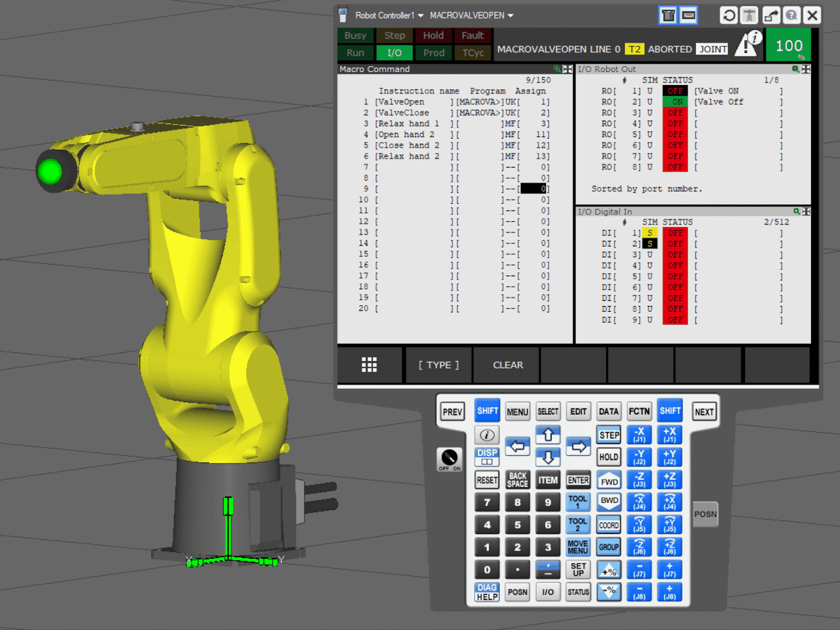
Task: Zoom the I/O Robot Out pane magnifier
Action: coord(796,69)
